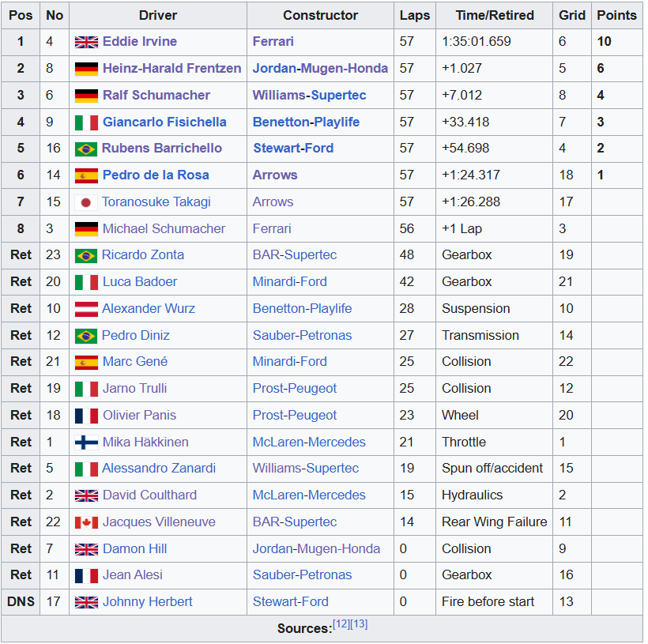Click the Jordan link in Frentzen's row
Image resolution: width=648 pixels, height=644 pixels.
click(x=274, y=68)
